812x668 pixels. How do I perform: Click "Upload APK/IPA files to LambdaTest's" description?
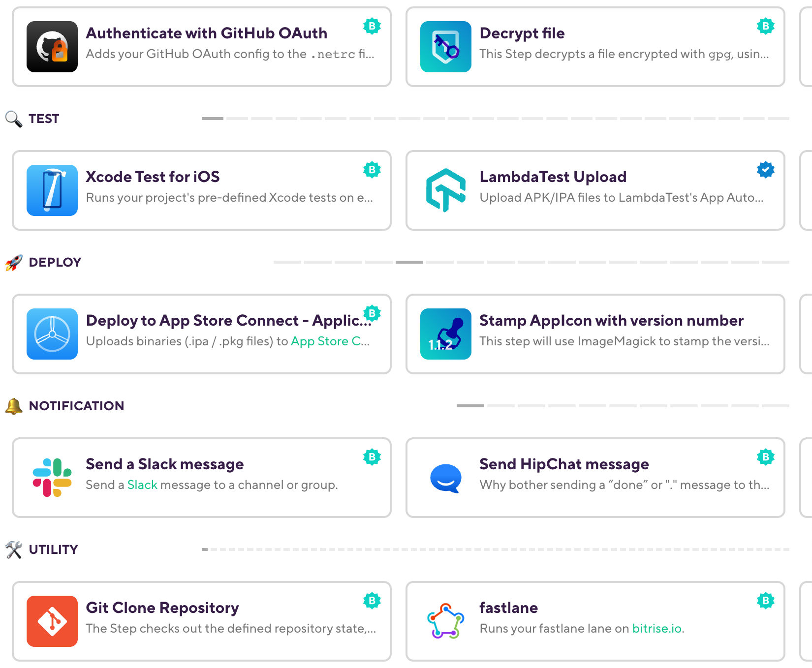tap(622, 197)
